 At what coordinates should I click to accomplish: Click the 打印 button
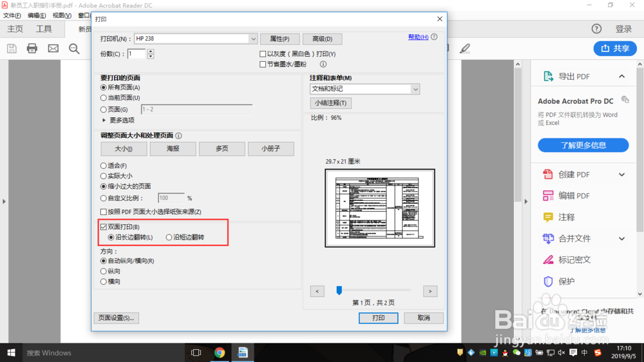pyautogui.click(x=378, y=318)
